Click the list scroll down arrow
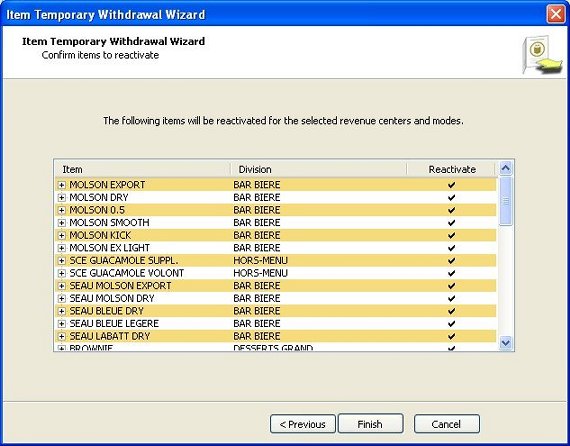The image size is (570, 446). (x=506, y=342)
